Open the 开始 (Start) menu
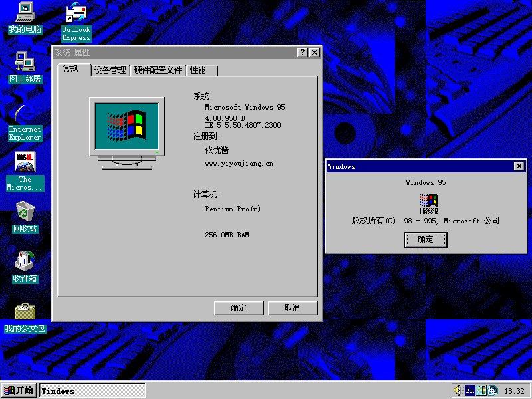Viewport: 532px width, 399px height. [17, 390]
